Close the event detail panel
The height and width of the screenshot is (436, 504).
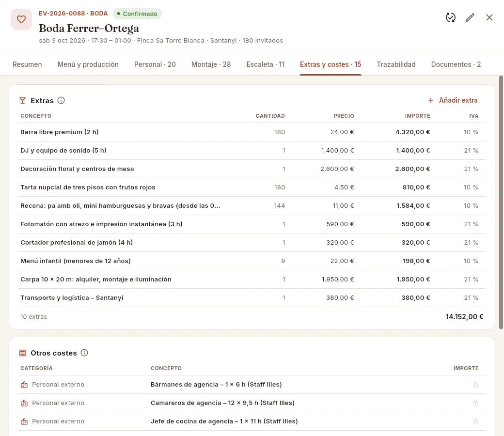(x=489, y=17)
